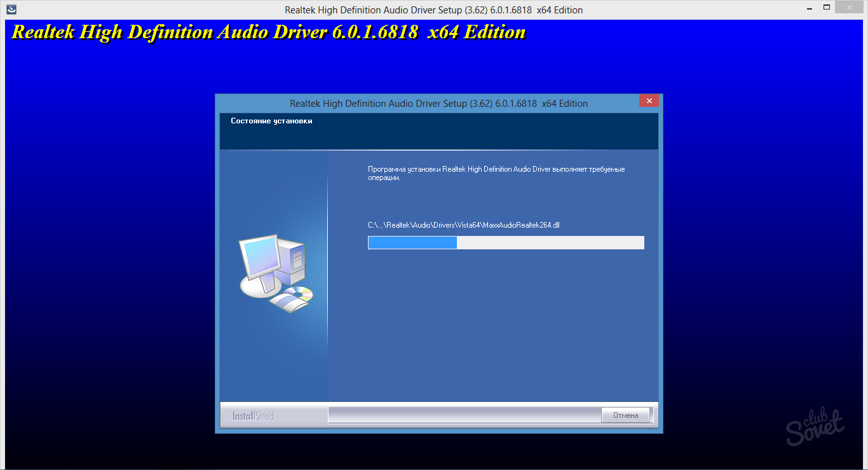Click the Отмена cancel button
868x470 pixels.
pos(625,415)
